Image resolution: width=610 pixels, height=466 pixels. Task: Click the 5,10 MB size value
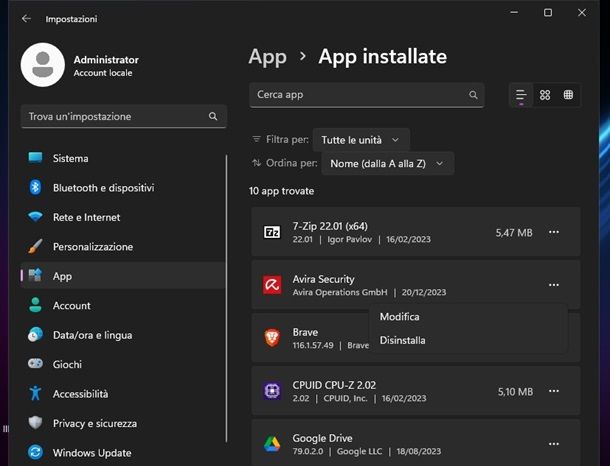point(515,391)
